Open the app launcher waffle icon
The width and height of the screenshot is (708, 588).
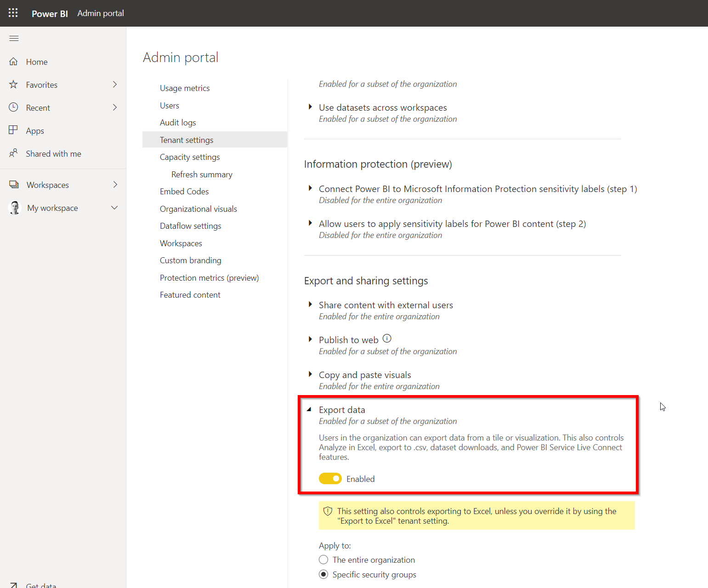click(13, 13)
